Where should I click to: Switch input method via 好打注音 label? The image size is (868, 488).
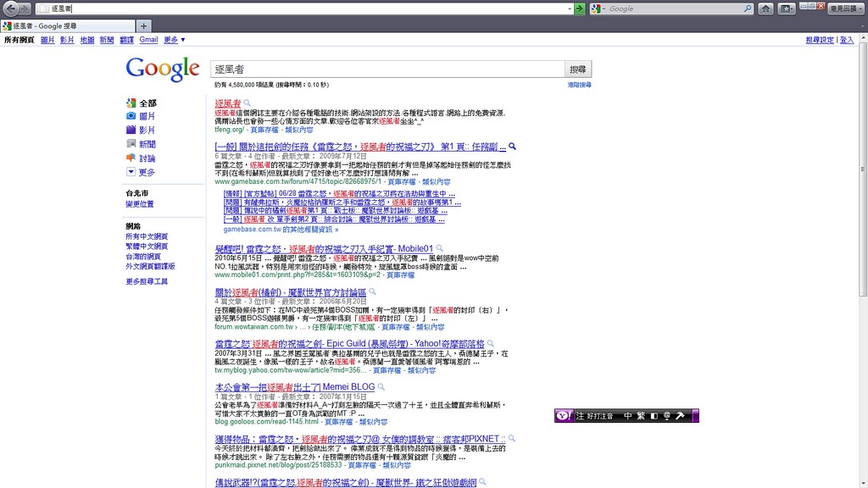pos(599,416)
